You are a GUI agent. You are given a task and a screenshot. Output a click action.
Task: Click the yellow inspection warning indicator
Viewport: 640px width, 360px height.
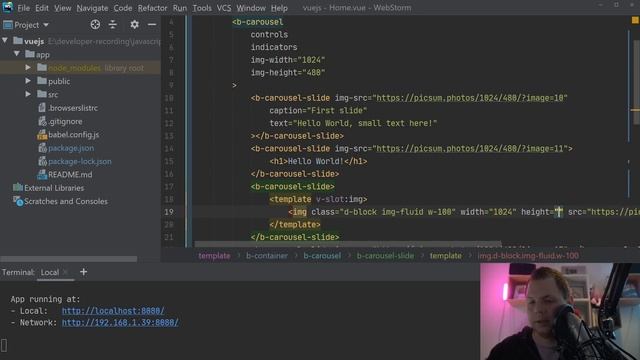[635, 20]
